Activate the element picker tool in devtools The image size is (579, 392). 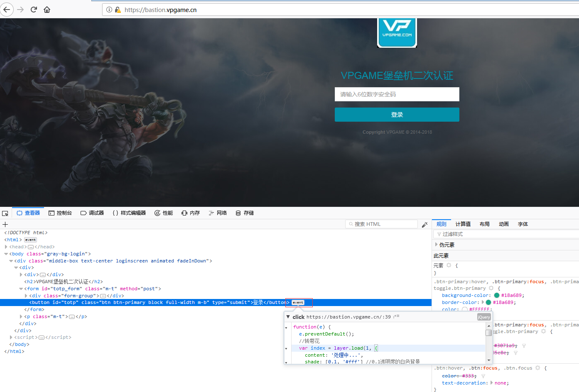coord(5,213)
